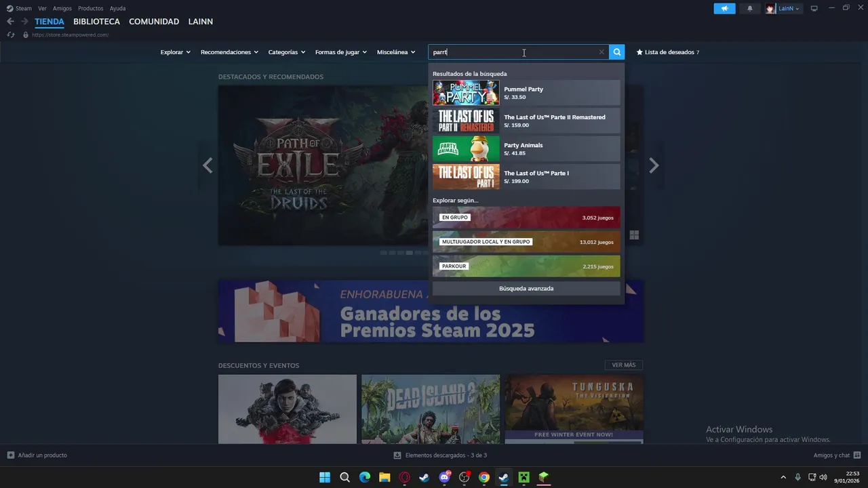The image size is (868, 488).
Task: Show next featured carousel item
Action: tap(654, 165)
